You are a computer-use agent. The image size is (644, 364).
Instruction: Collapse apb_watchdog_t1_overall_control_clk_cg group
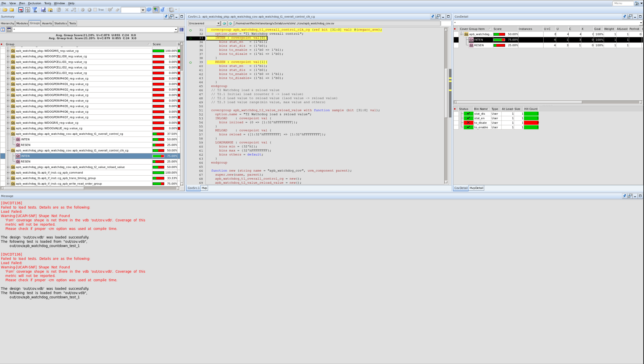click(8, 150)
